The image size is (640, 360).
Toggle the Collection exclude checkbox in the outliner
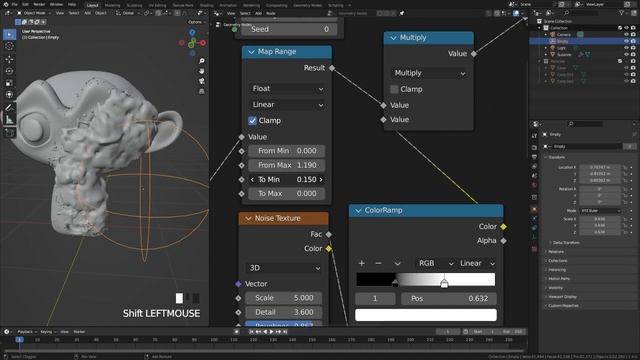click(x=620, y=28)
